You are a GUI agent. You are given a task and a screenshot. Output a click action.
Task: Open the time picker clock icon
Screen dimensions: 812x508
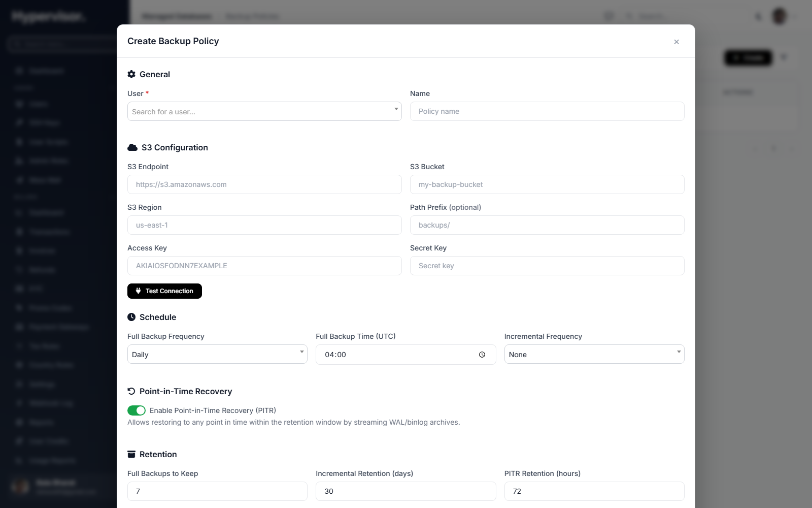(482, 355)
